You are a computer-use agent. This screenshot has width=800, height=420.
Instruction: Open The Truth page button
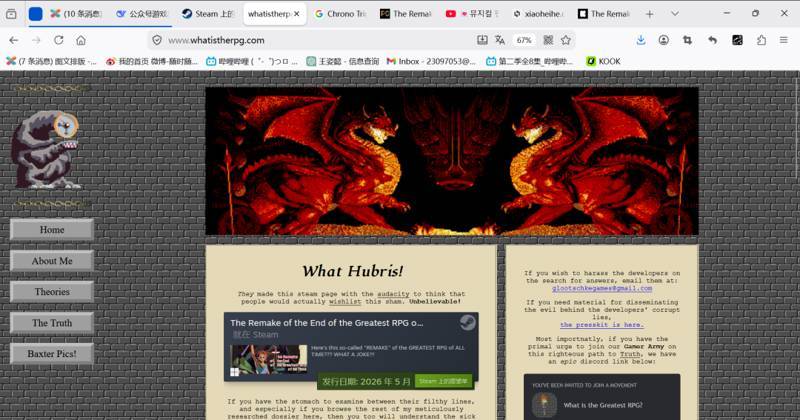(x=52, y=323)
